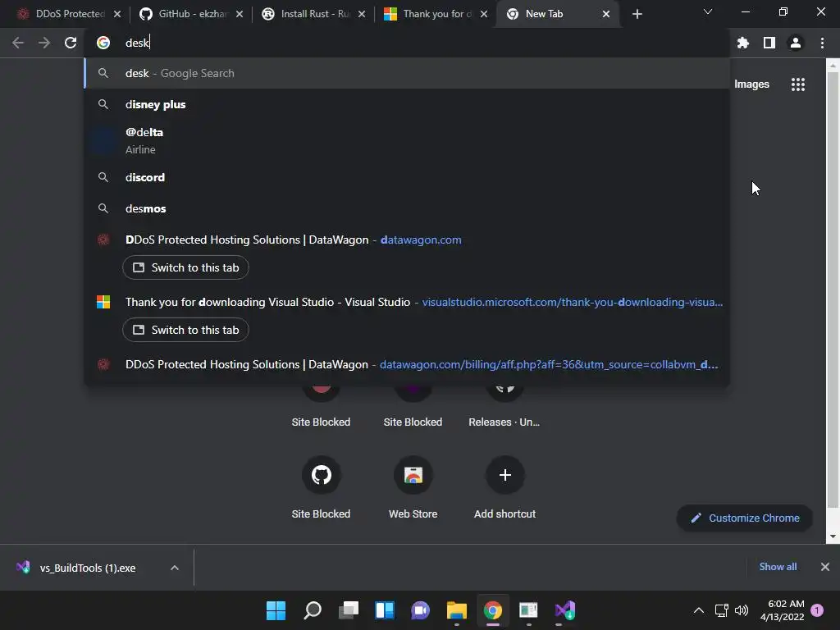Screen dimensions: 840x630
Task: Click the Chrome taskbar icon
Action: coord(493,610)
